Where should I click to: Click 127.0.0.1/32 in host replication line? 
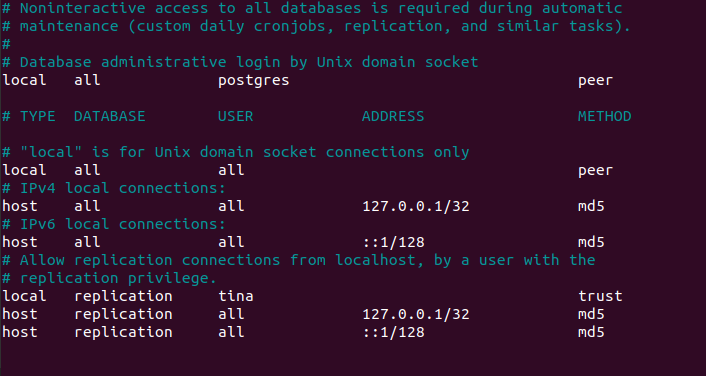[416, 314]
